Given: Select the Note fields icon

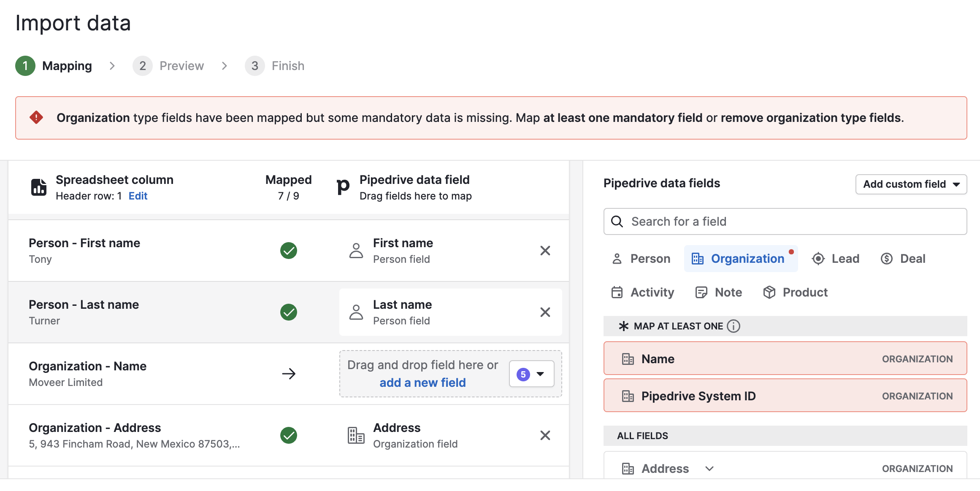Looking at the screenshot, I should pos(701,291).
